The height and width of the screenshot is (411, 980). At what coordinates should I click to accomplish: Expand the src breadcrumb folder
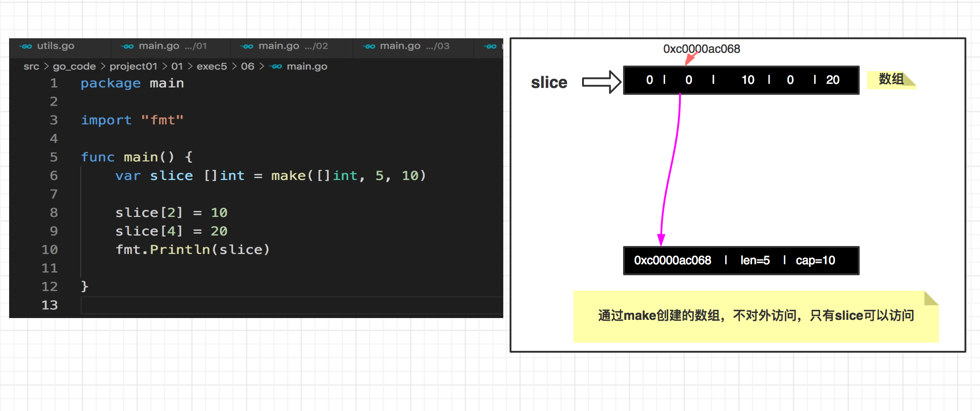tap(31, 67)
